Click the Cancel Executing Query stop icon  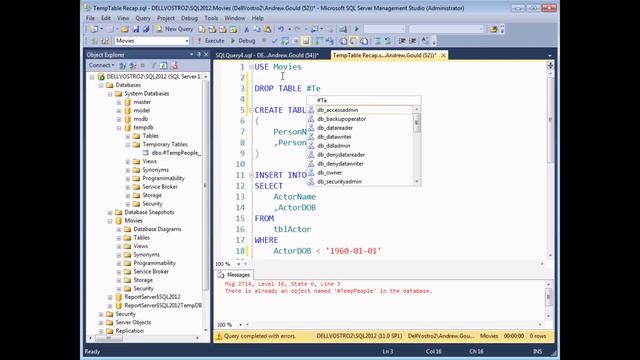point(264,41)
